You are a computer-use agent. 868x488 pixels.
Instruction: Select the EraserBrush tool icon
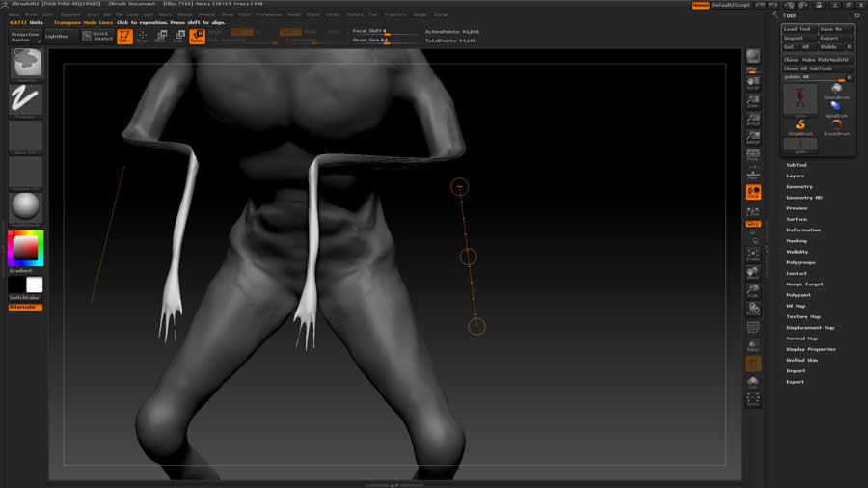836,127
